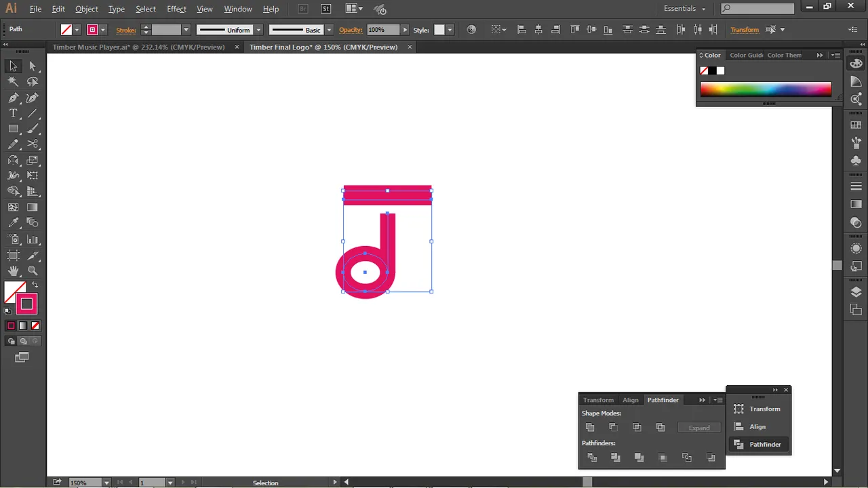Select the Pencil tool
The width and height of the screenshot is (868, 488).
[13, 144]
